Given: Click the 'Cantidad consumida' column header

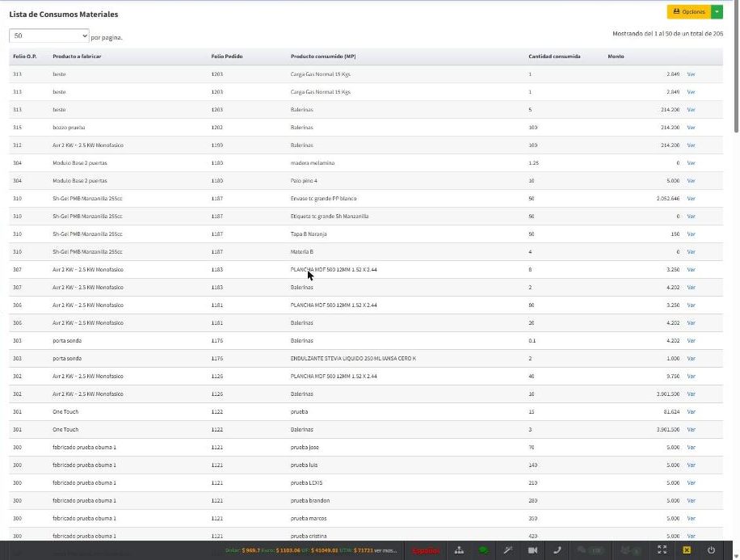Looking at the screenshot, I should [554, 57].
